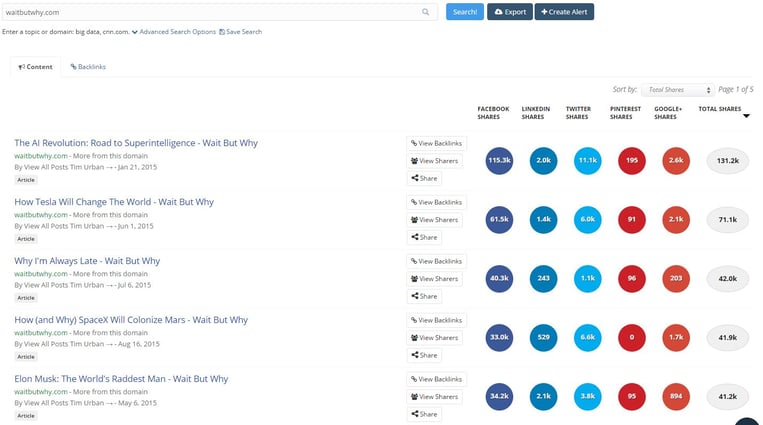The width and height of the screenshot is (763, 425).
Task: Open Why I'm Always Late article
Action: point(87,260)
